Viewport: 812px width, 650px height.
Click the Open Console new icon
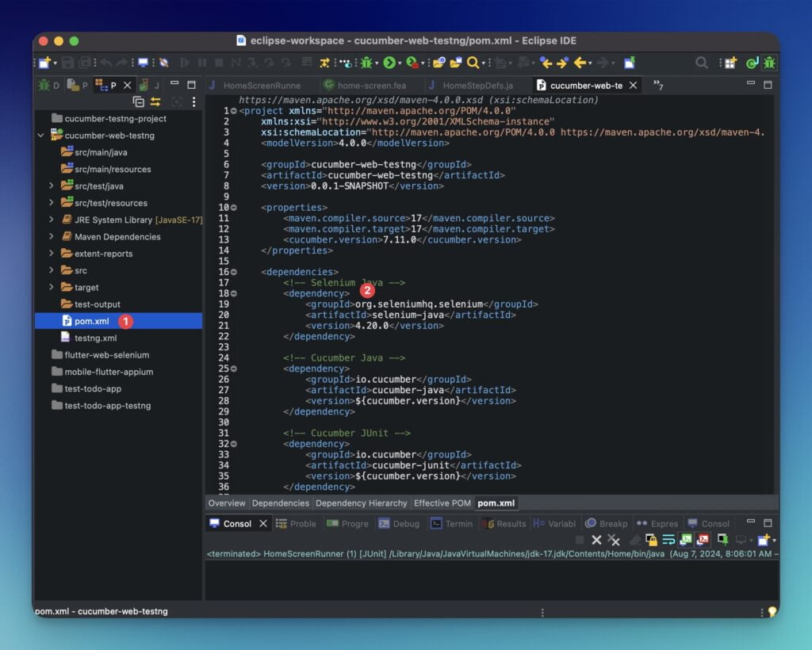pyautogui.click(x=764, y=540)
